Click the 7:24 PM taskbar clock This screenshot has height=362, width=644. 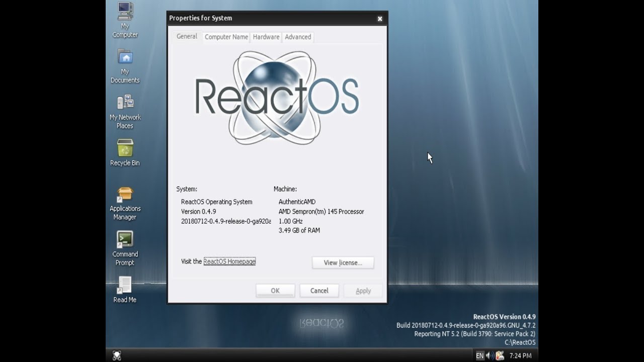(x=520, y=355)
